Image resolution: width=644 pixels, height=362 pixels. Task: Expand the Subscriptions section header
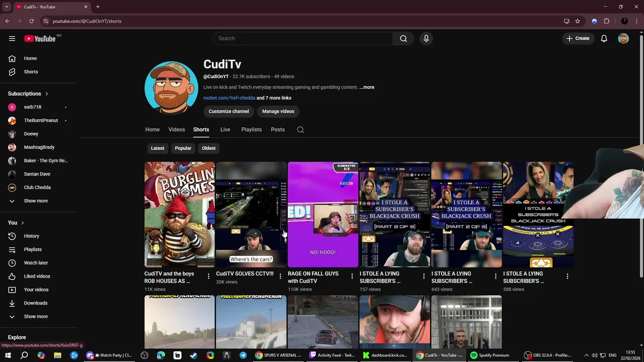[28, 94]
